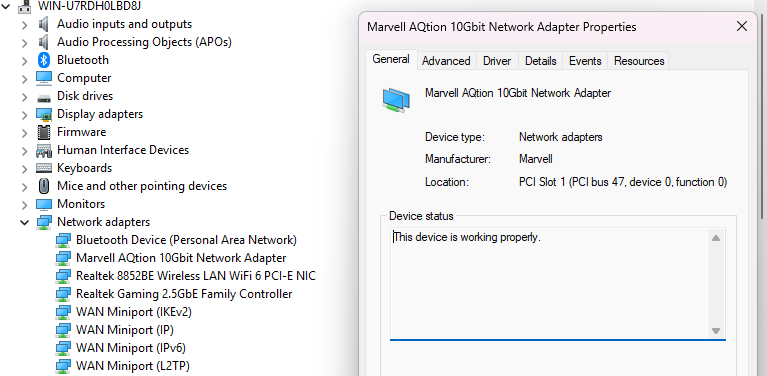767x376 pixels.
Task: Expand the Computer category
Action: coord(24,79)
